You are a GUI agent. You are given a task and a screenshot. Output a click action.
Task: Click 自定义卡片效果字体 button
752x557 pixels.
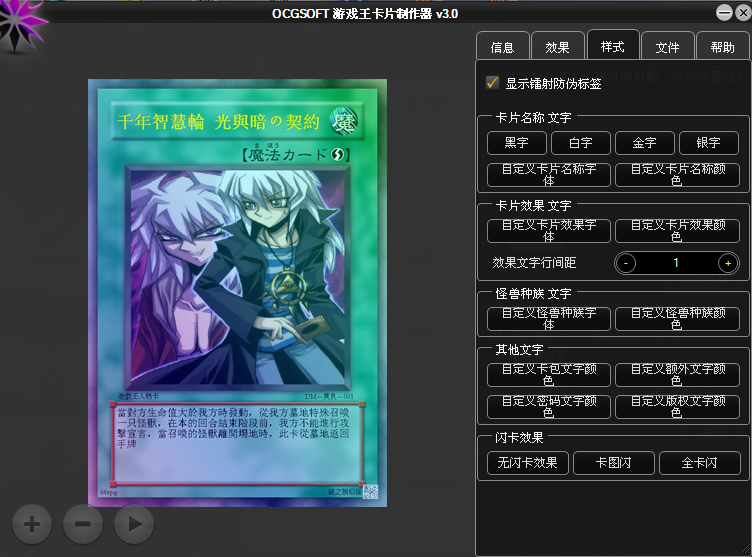point(549,231)
